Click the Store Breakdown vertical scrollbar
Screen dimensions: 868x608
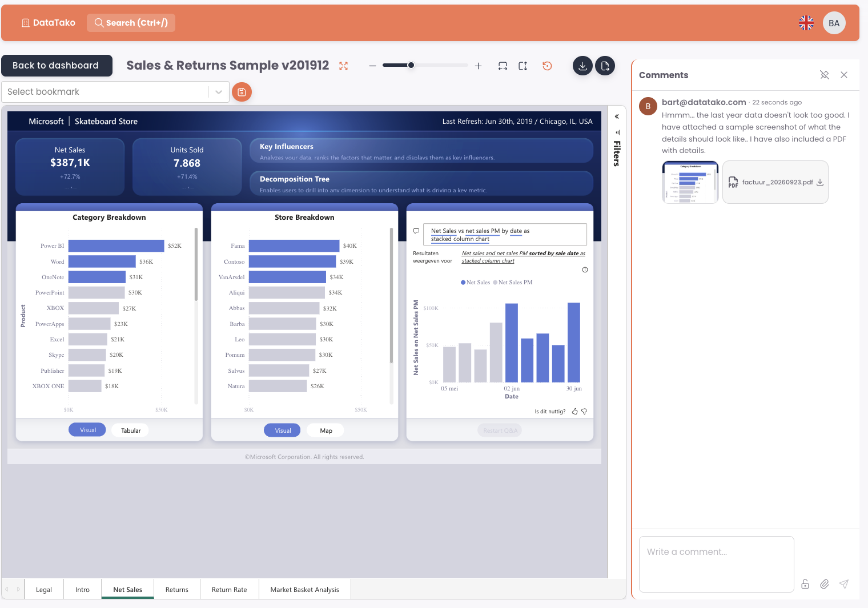pos(391,295)
